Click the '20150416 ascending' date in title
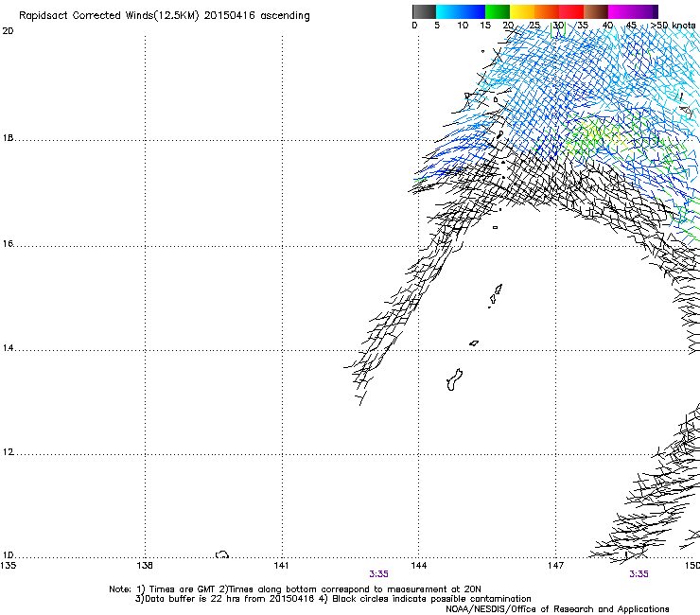Image resolution: width=700 pixels, height=615 pixels. [x=256, y=16]
